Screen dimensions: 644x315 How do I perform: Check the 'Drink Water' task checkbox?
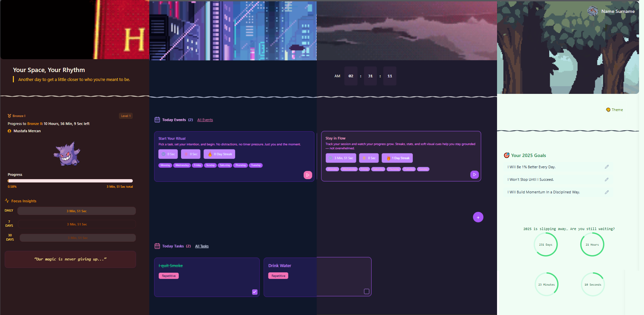[x=366, y=291]
